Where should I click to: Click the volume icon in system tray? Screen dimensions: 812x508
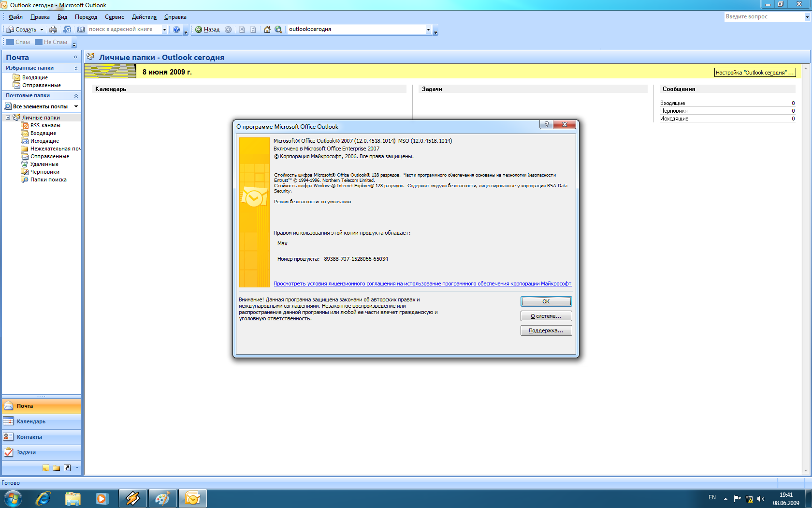[761, 499]
